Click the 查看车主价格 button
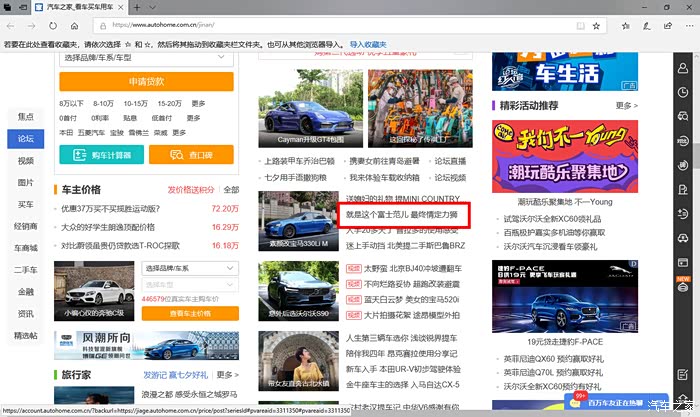 click(x=189, y=313)
